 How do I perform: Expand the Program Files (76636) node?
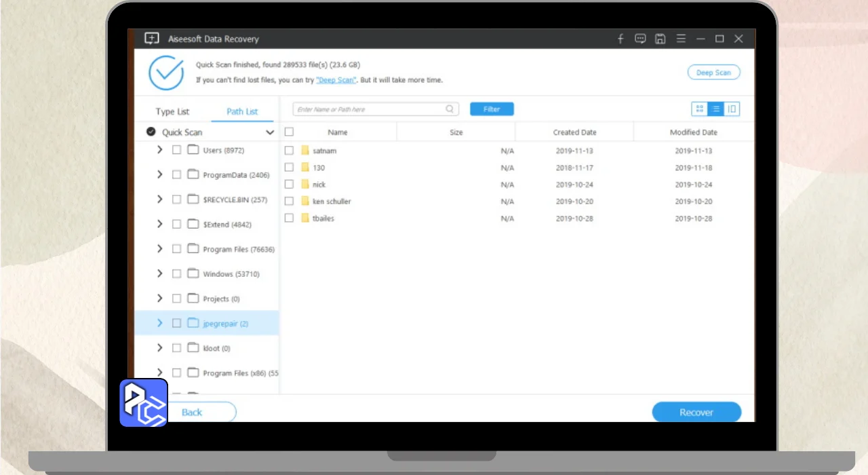click(x=160, y=249)
